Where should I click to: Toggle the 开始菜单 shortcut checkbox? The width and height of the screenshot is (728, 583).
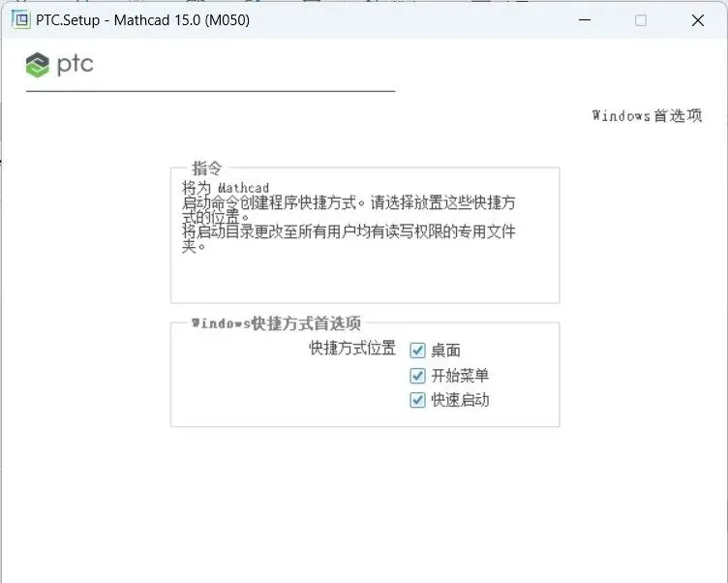pos(417,376)
